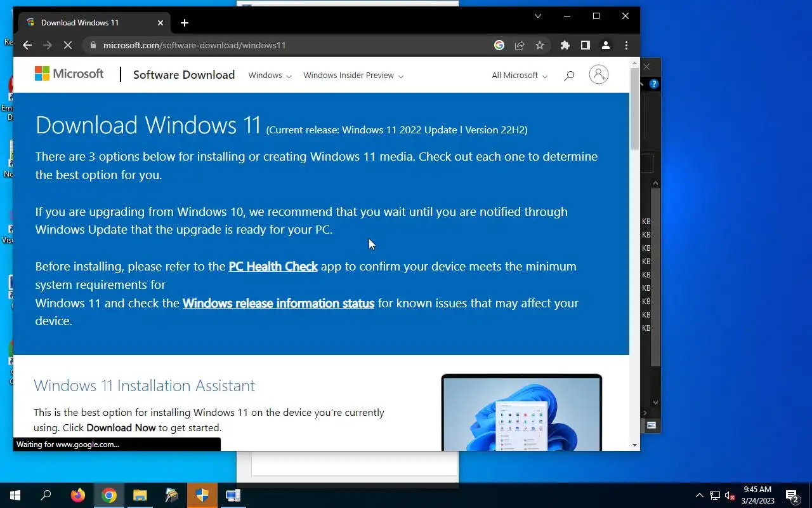Open the Google icon in the address bar
Screen dimensions: 812x508
pyautogui.click(x=499, y=45)
